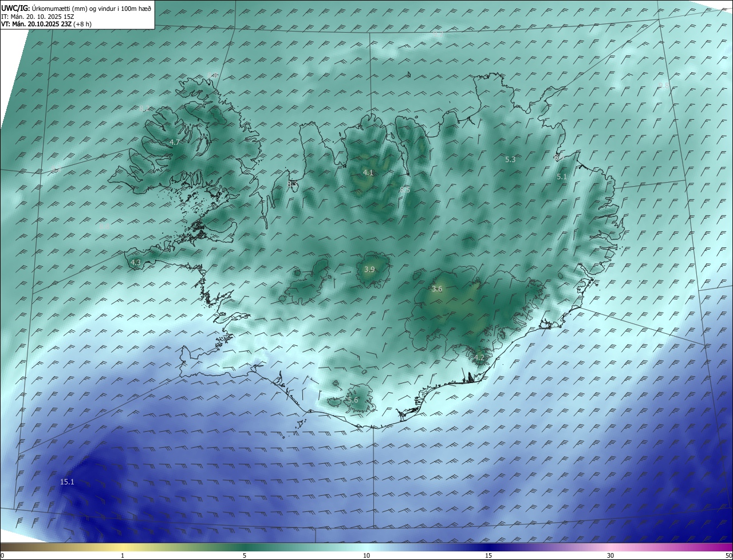Click the 50 tick on the color scale
Screen dimensions: 733x560
point(728,555)
